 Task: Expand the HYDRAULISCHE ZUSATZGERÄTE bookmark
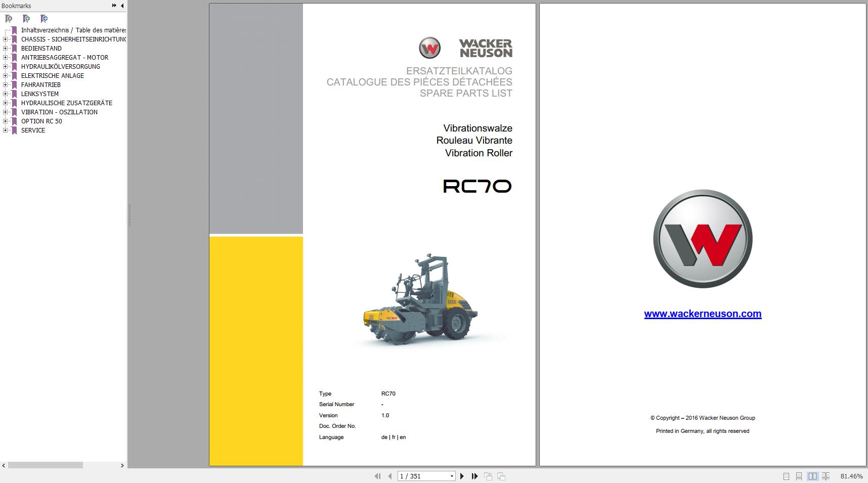coord(6,103)
